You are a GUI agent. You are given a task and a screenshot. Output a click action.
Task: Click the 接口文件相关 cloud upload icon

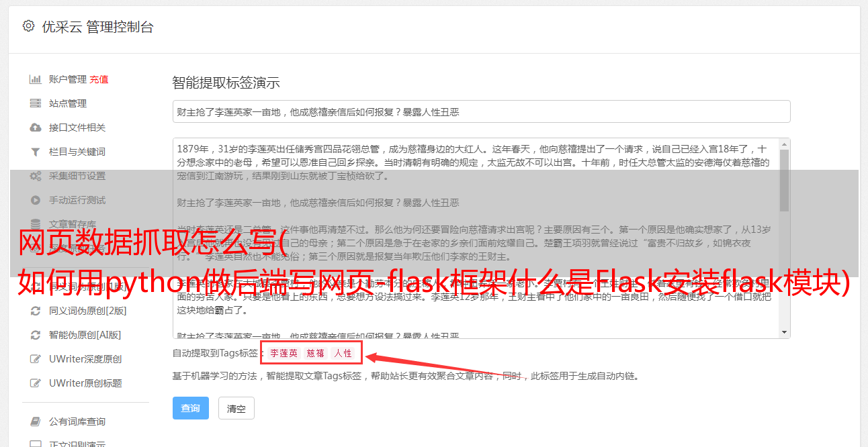36,128
